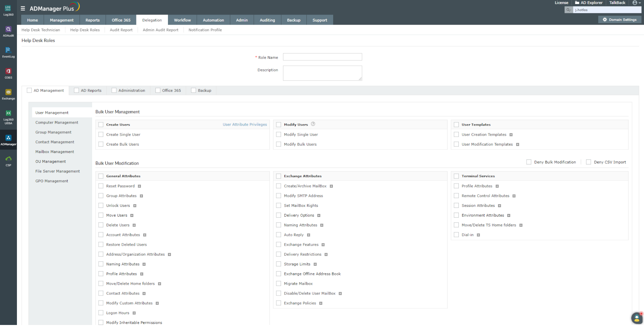Expand the Delivery Options plus icon
644x327 pixels.
(319, 216)
